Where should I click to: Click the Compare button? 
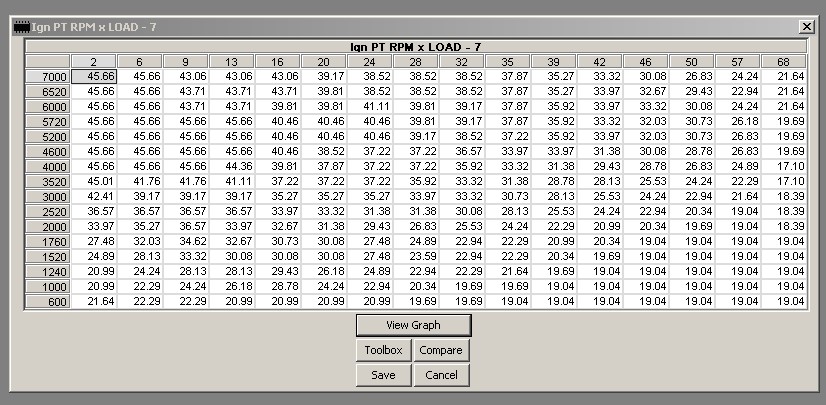[441, 350]
